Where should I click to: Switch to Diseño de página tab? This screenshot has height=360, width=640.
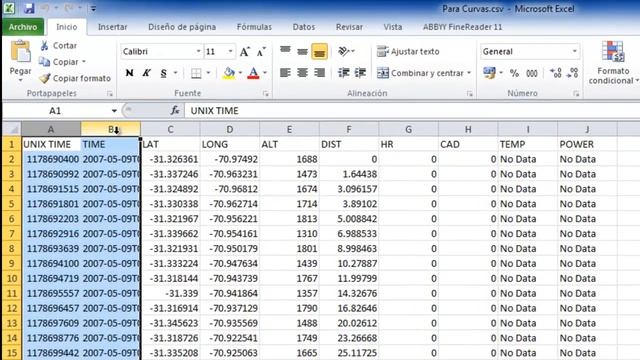tap(182, 27)
